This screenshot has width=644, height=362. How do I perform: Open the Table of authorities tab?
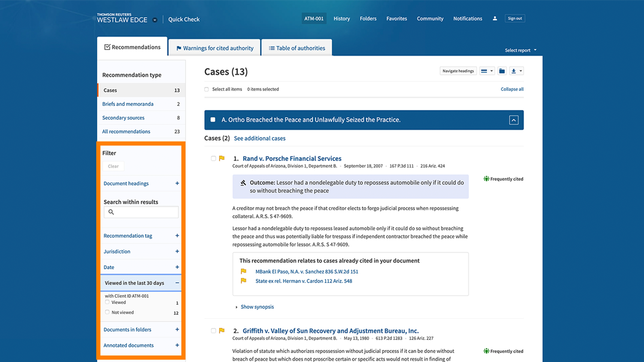coord(297,48)
